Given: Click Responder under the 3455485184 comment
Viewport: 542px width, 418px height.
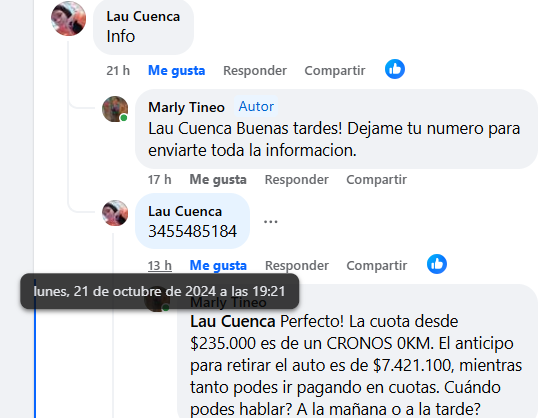Looking at the screenshot, I should [x=297, y=266].
